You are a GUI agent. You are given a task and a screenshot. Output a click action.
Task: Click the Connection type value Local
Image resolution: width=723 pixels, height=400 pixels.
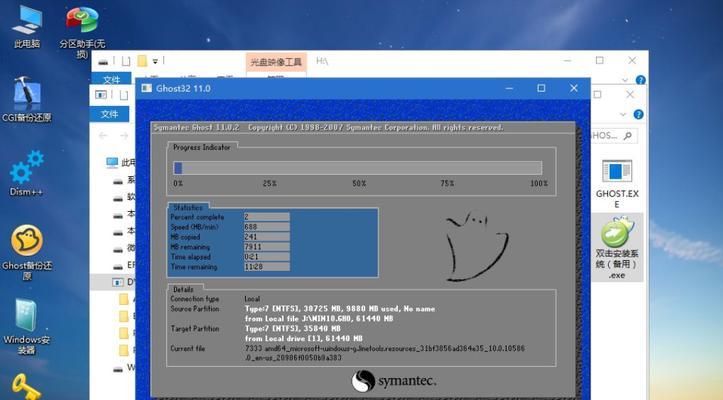click(252, 299)
